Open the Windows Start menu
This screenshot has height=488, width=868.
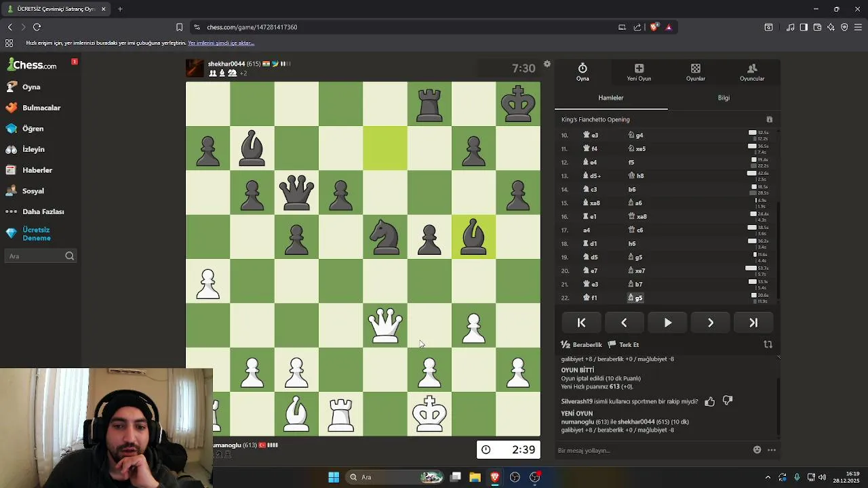[x=334, y=477]
